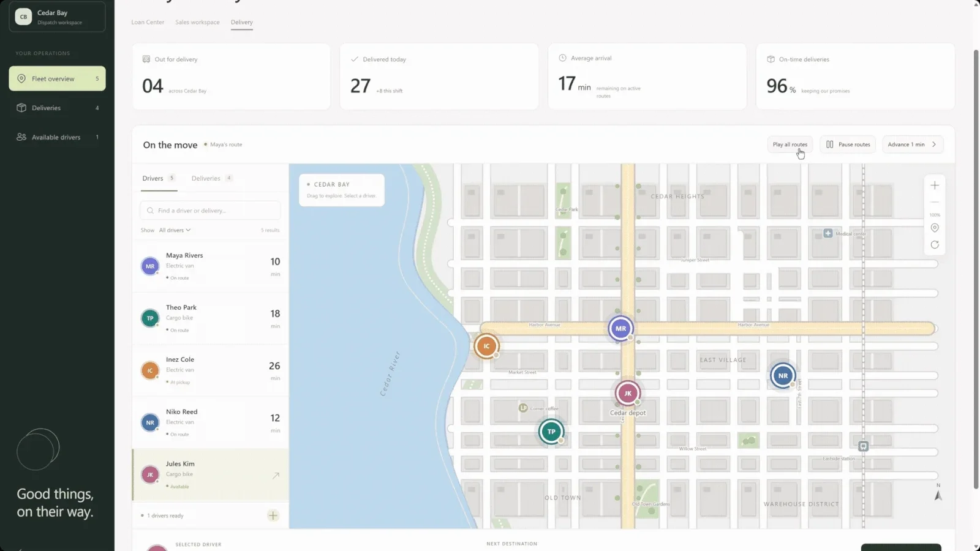This screenshot has width=980, height=551.
Task: Click the TP driver marker on the map
Action: click(x=551, y=432)
